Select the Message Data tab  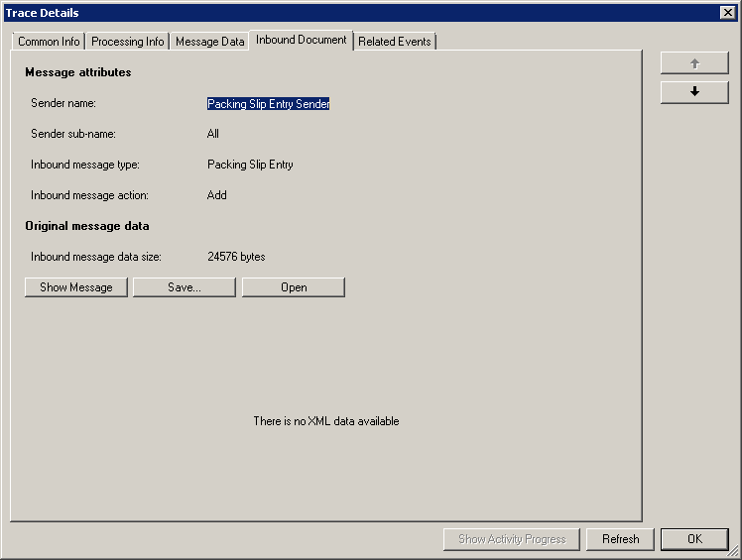coord(209,42)
